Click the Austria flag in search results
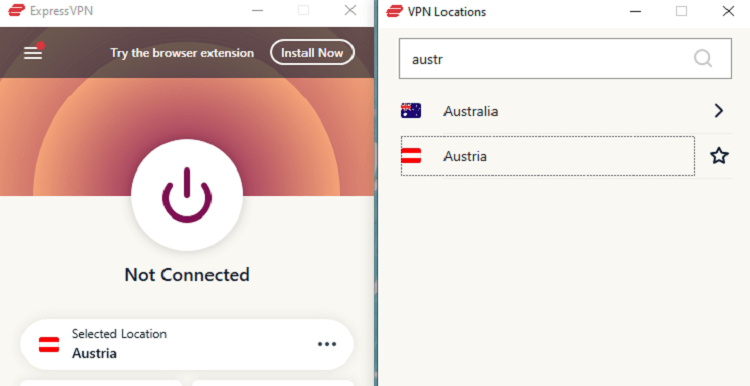This screenshot has height=386, width=750. click(411, 156)
